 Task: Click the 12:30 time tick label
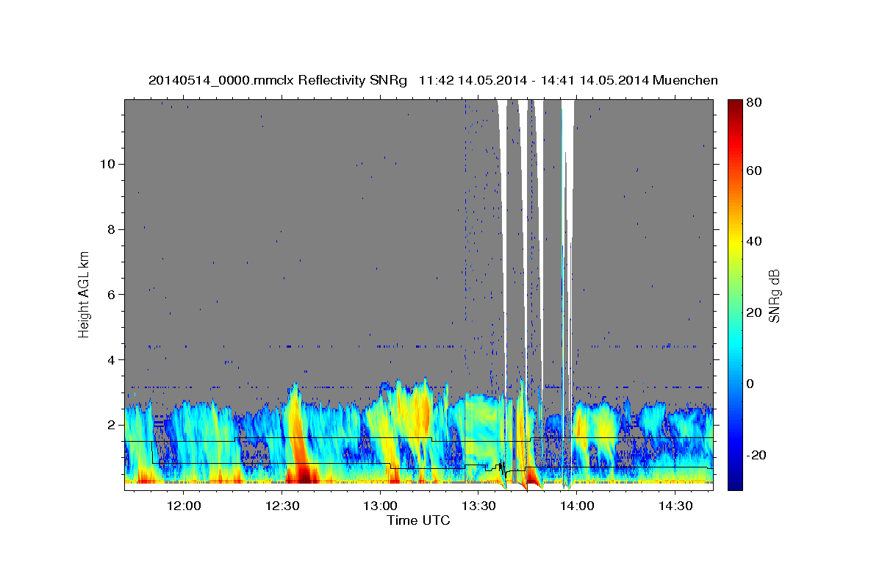click(x=282, y=506)
